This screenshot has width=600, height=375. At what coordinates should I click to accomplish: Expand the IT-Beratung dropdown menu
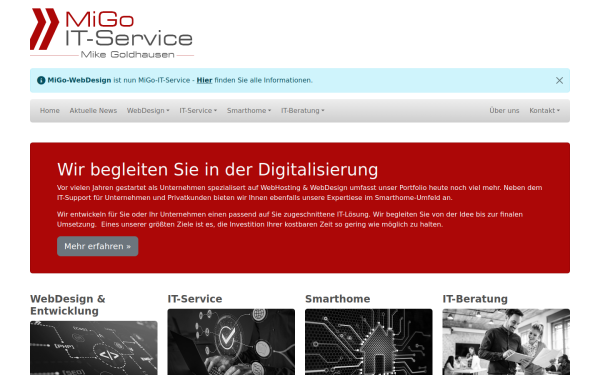tap(303, 111)
